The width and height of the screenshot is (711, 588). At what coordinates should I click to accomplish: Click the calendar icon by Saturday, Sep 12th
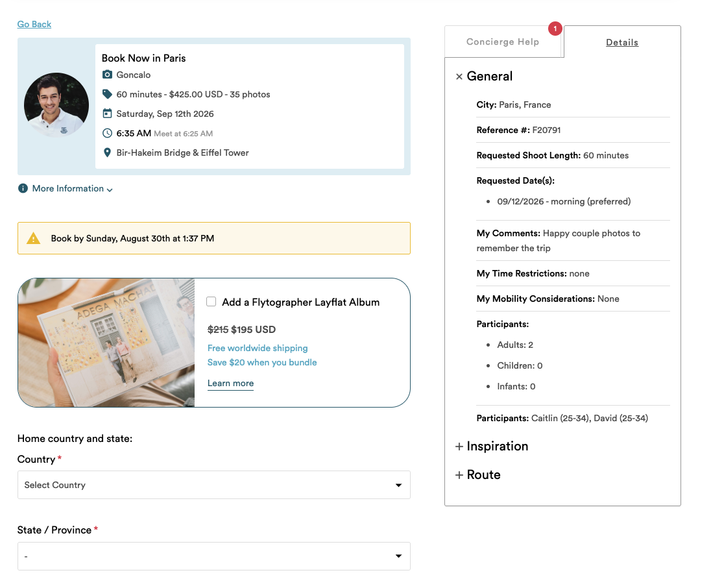107,114
